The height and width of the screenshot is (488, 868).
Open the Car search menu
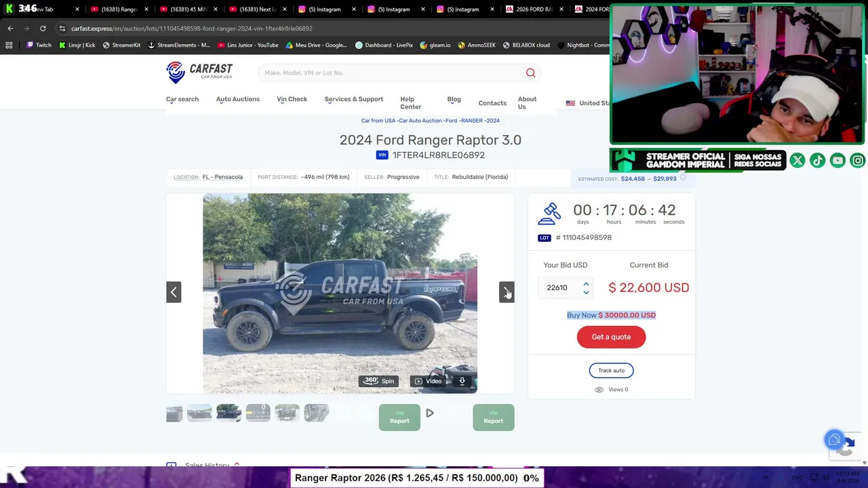(x=182, y=99)
